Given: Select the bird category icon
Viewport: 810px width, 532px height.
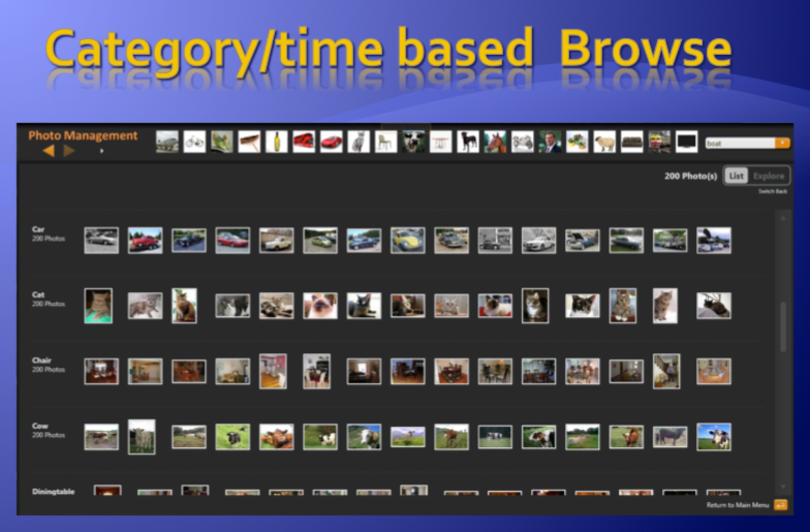Looking at the screenshot, I should (222, 142).
